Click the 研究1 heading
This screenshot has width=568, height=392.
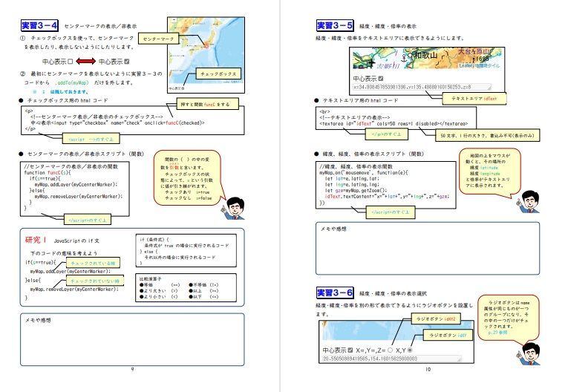click(36, 240)
